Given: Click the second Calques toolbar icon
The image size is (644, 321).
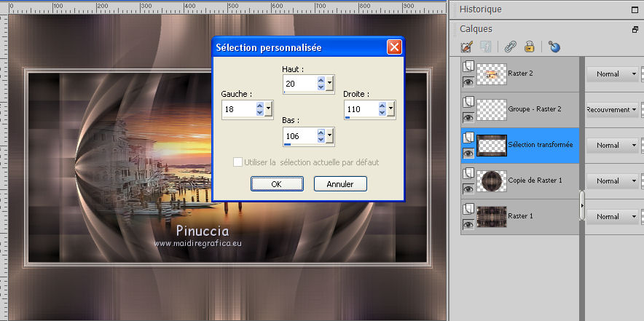Looking at the screenshot, I should pyautogui.click(x=486, y=47).
